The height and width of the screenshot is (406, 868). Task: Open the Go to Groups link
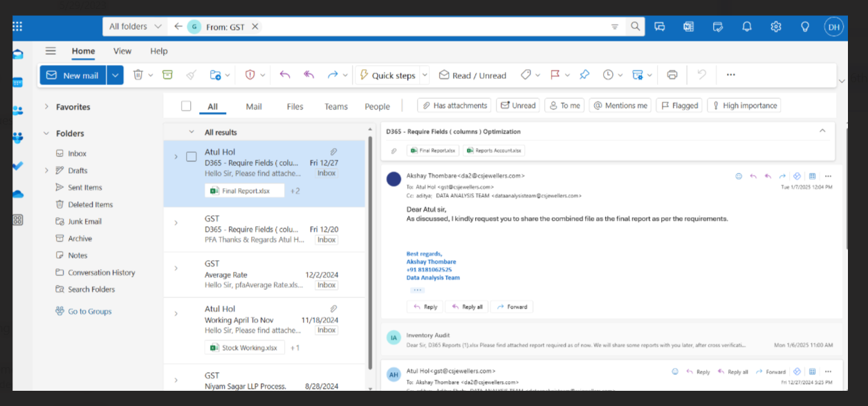point(83,311)
